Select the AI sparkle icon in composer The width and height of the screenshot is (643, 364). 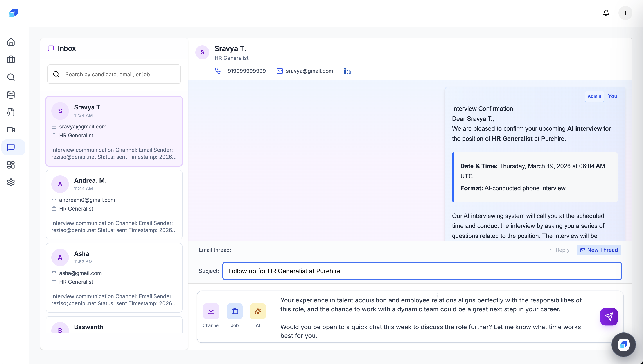258,311
